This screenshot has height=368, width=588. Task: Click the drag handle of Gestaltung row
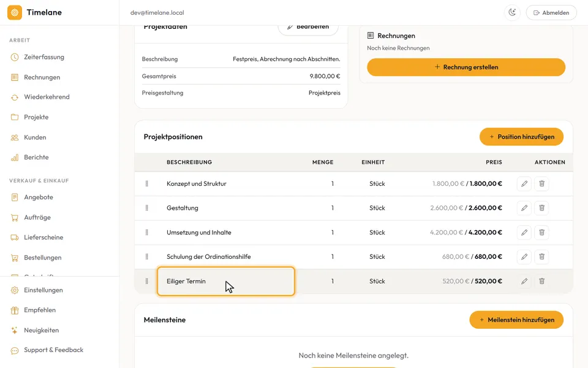(x=146, y=208)
